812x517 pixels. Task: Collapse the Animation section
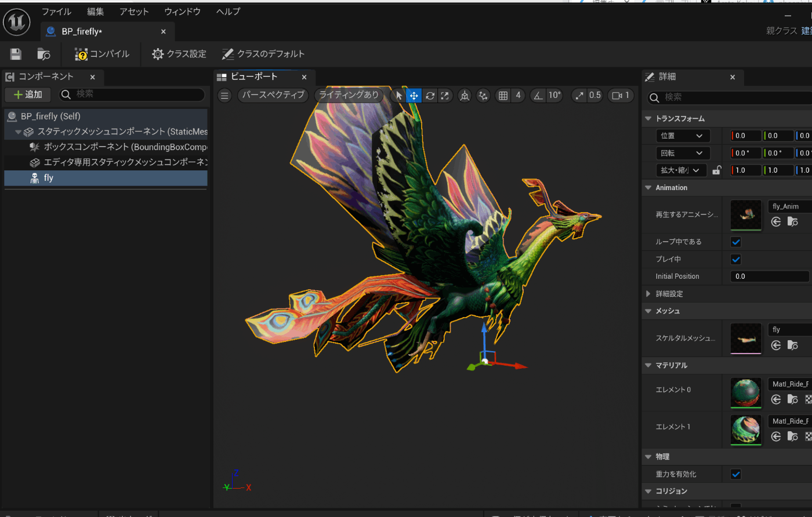click(x=648, y=188)
